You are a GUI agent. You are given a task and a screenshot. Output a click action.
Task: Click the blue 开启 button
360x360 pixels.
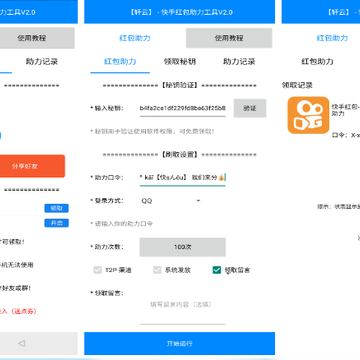click(x=56, y=223)
